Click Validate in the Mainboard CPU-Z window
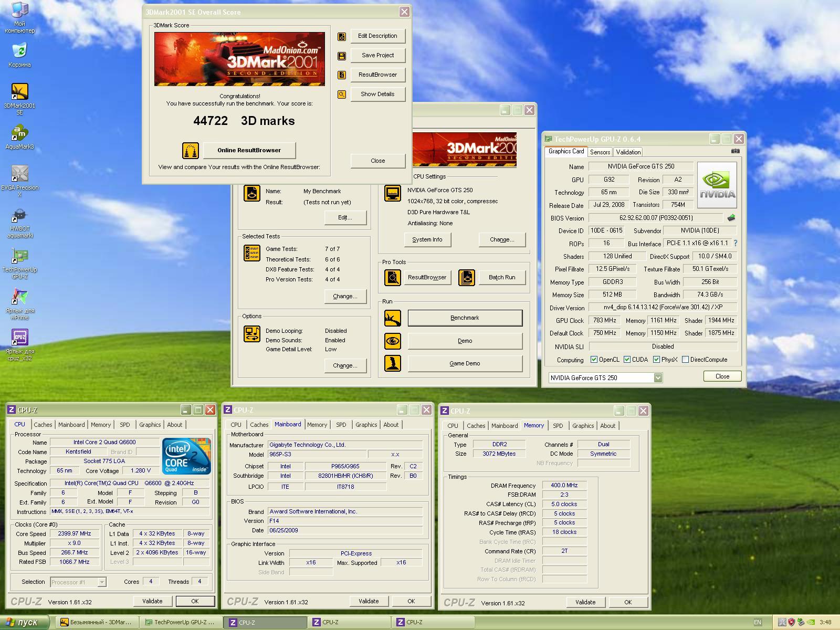Screen dimensions: 840x630 (x=369, y=601)
